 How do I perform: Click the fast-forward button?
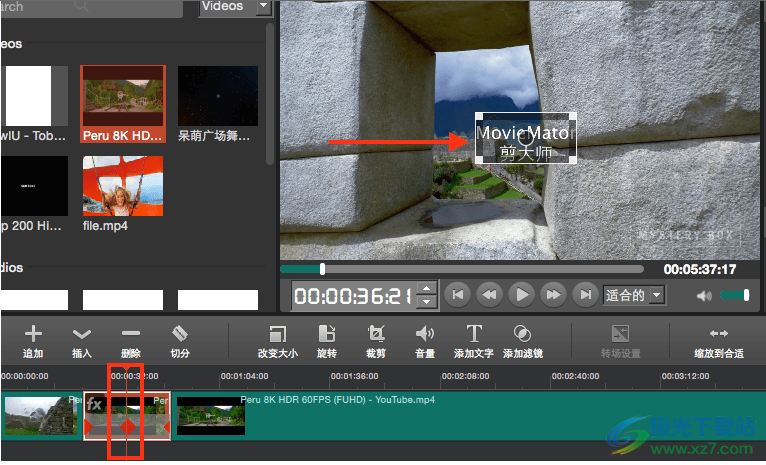point(553,295)
